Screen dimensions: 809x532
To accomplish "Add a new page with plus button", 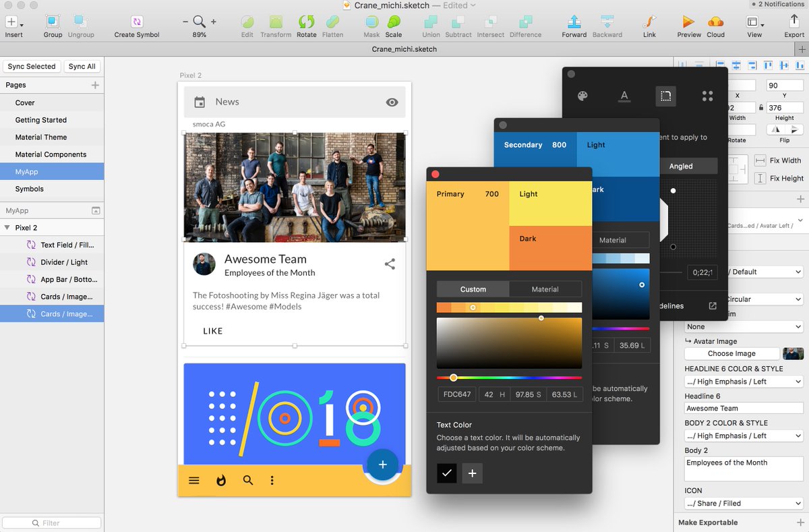I will [x=95, y=85].
